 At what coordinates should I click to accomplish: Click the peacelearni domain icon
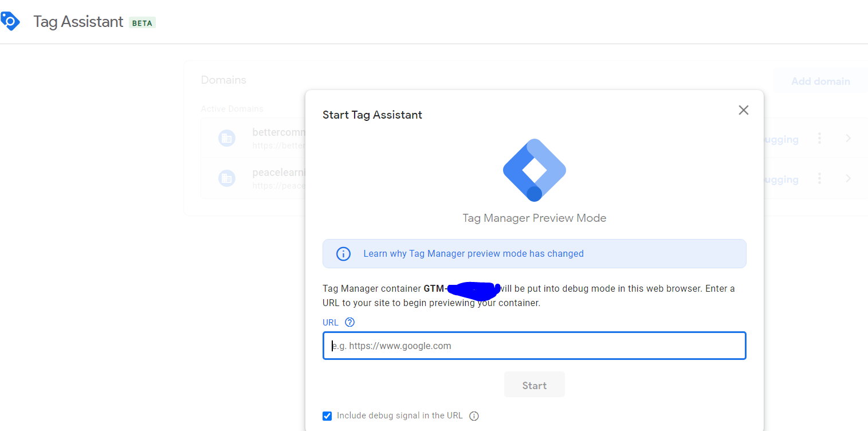click(x=227, y=178)
